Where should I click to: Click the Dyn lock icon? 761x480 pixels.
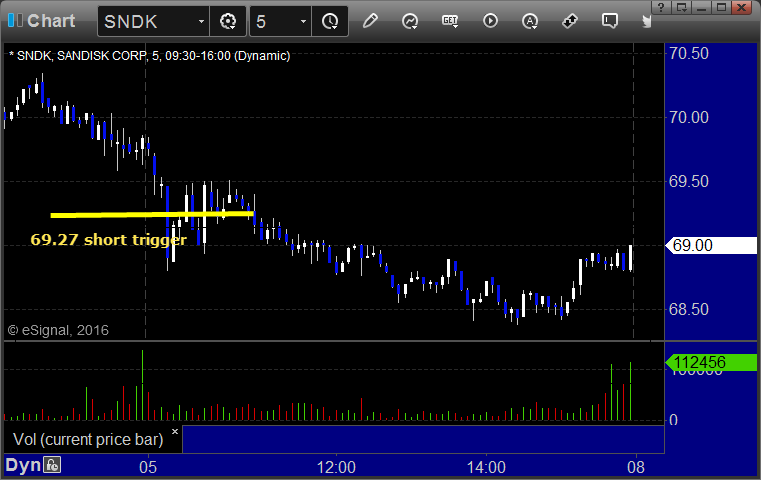tap(52, 465)
